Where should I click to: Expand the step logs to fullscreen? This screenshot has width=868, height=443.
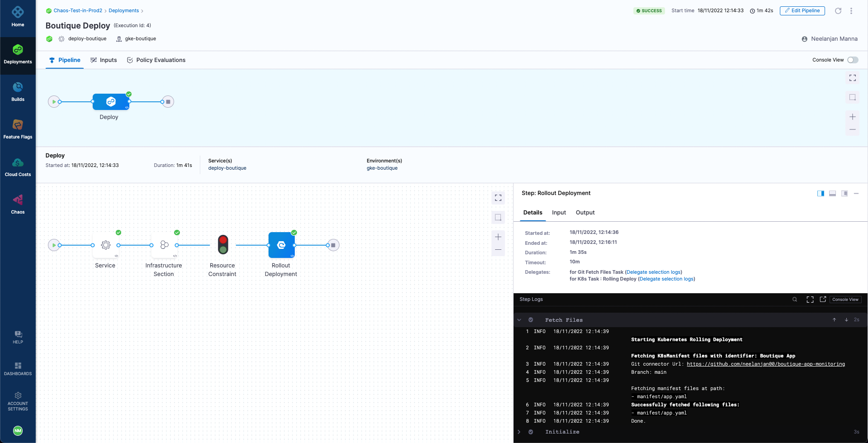click(809, 299)
